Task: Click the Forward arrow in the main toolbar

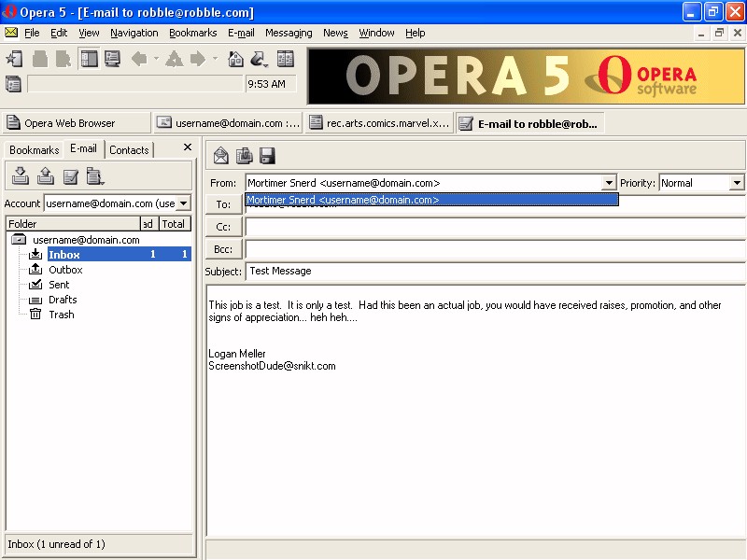Action: pos(198,59)
